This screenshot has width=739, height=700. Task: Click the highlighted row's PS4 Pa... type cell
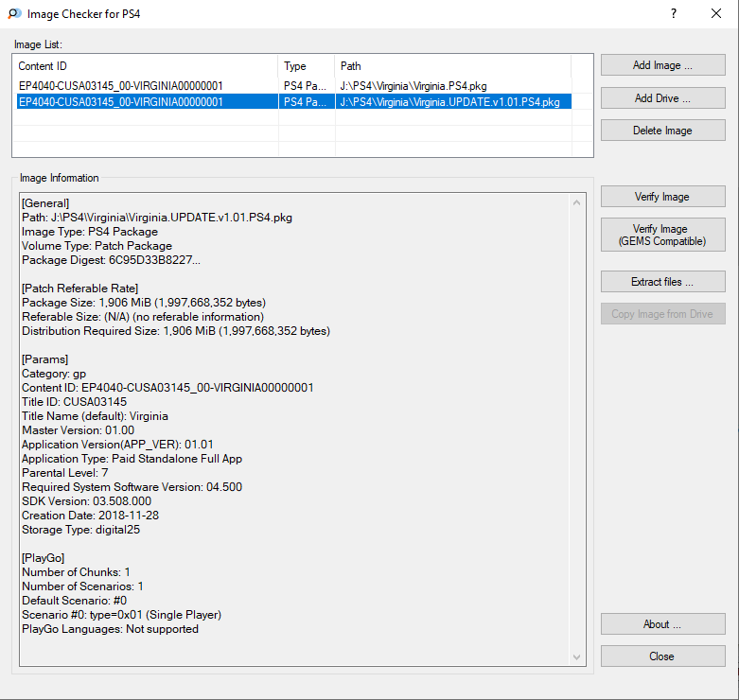point(305,102)
